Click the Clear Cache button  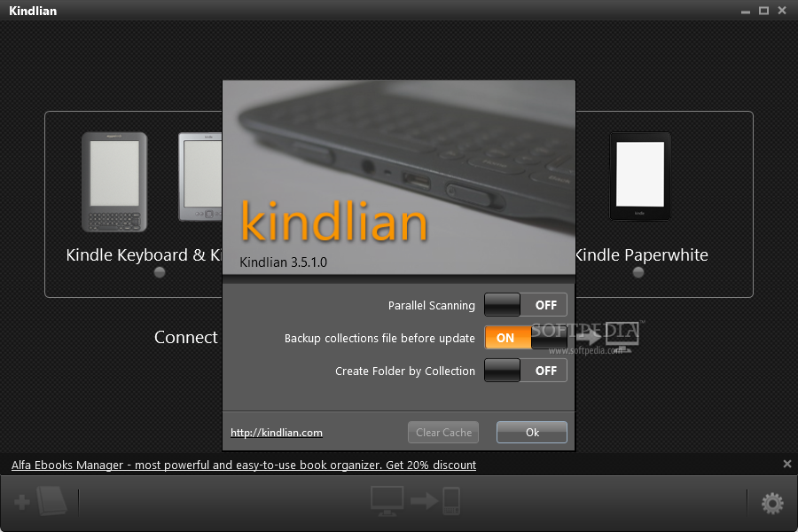tap(443, 432)
